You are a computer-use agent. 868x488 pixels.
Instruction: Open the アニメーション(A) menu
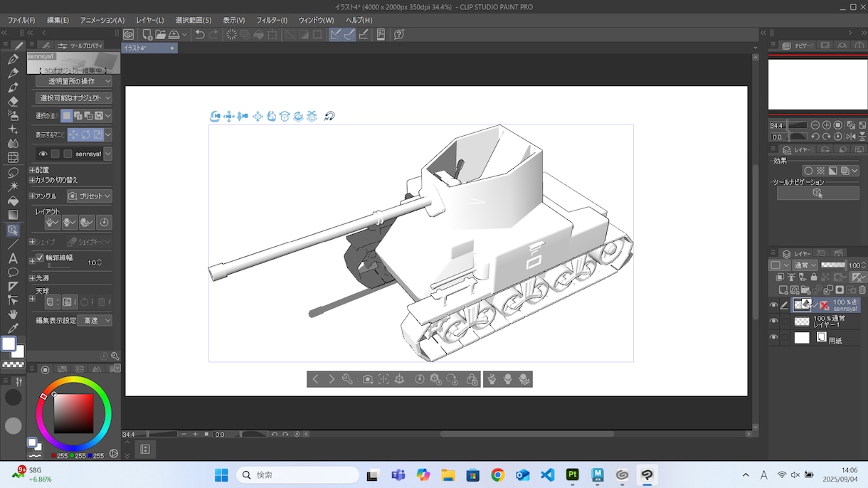(x=102, y=20)
